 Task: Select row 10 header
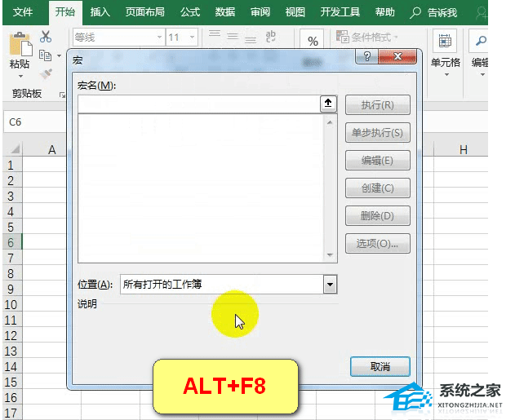pyautogui.click(x=11, y=305)
